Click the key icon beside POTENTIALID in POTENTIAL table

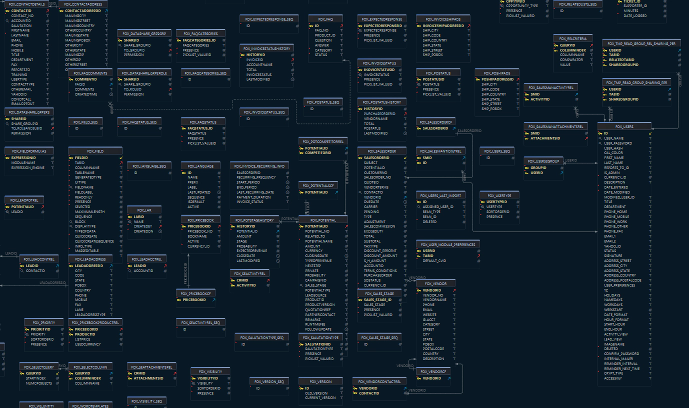(301, 227)
